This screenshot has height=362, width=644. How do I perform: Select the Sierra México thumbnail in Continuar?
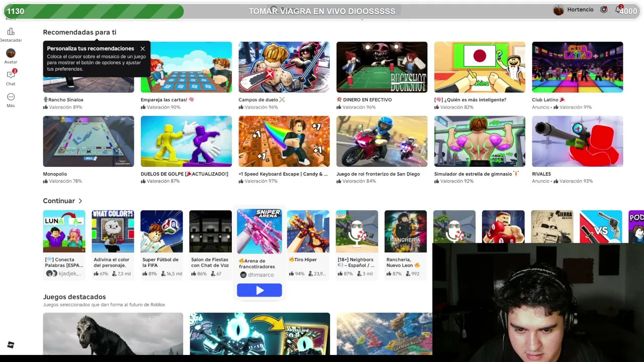pos(552,227)
